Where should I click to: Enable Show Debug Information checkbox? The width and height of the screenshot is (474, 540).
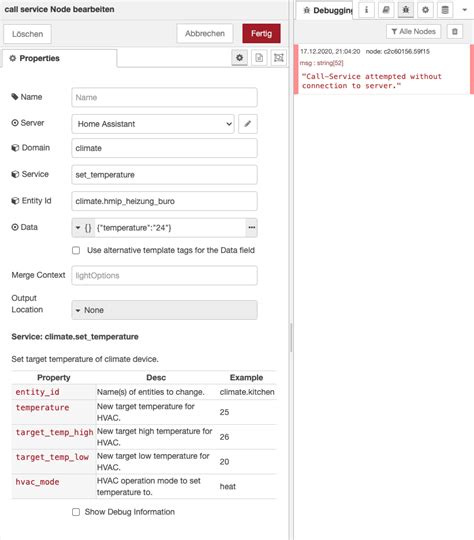pyautogui.click(x=76, y=512)
